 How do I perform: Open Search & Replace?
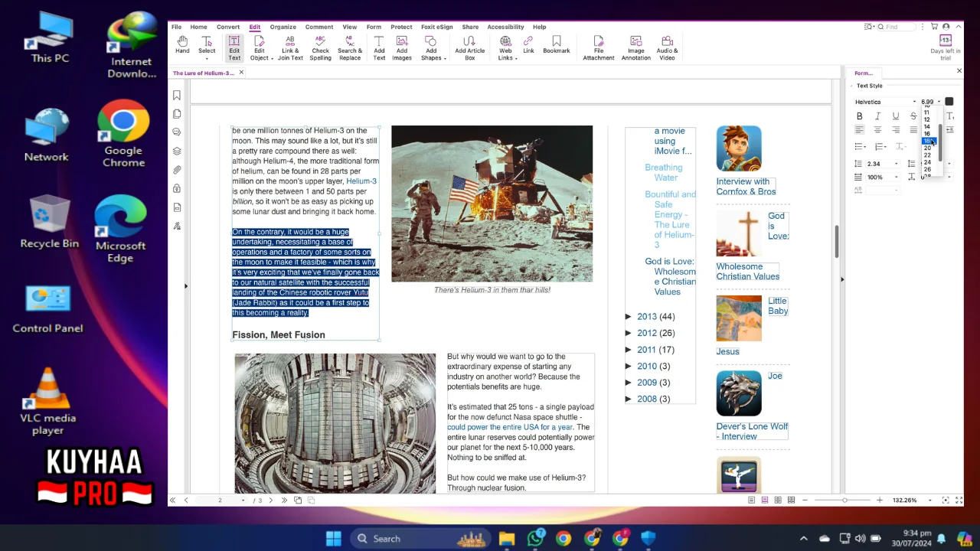coord(350,47)
